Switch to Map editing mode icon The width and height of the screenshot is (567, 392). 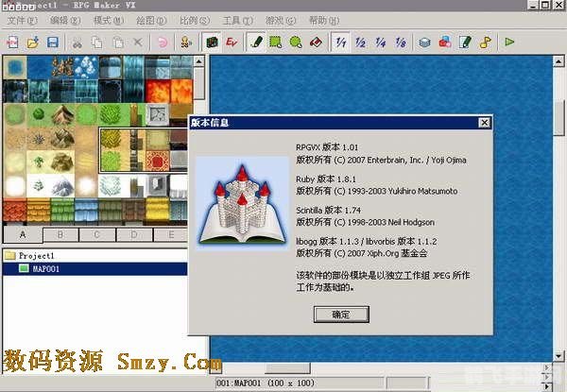pyautogui.click(x=212, y=43)
